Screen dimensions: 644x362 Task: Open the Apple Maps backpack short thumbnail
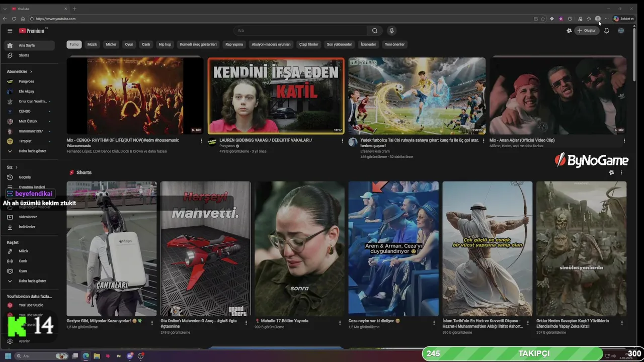tap(112, 248)
